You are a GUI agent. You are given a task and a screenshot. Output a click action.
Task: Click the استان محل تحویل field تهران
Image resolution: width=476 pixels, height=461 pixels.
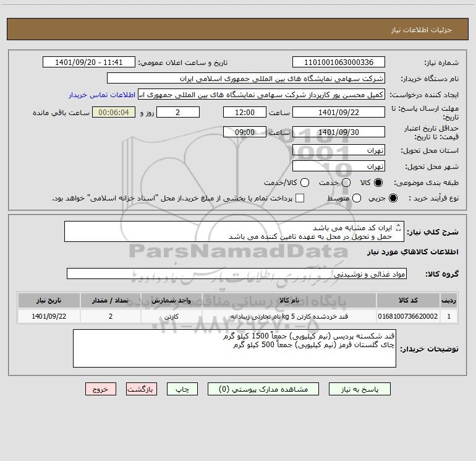(x=339, y=150)
